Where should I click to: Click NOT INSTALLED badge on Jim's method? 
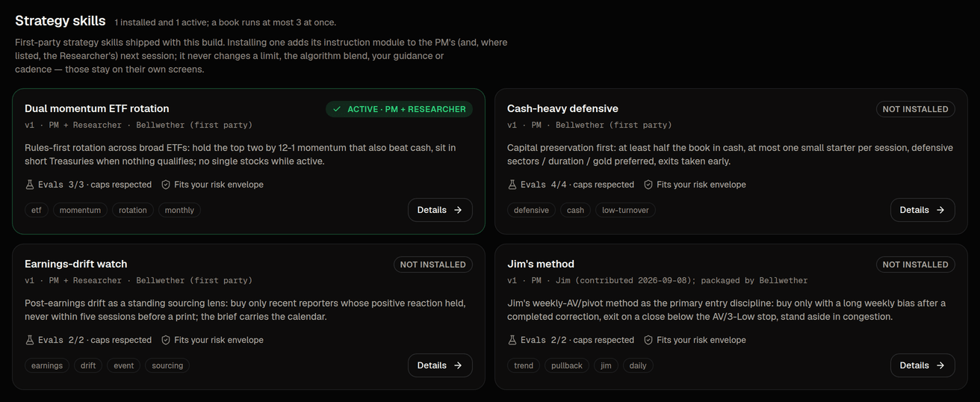coord(915,265)
